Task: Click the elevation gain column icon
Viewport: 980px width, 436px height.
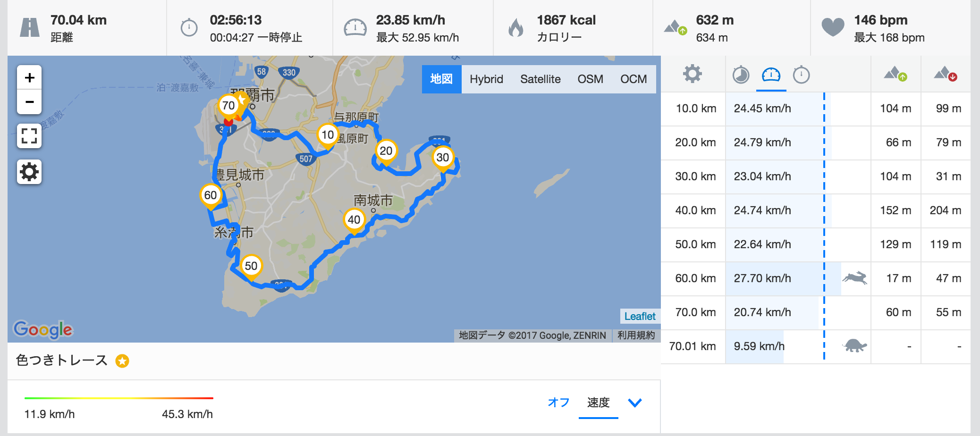Action: [896, 75]
